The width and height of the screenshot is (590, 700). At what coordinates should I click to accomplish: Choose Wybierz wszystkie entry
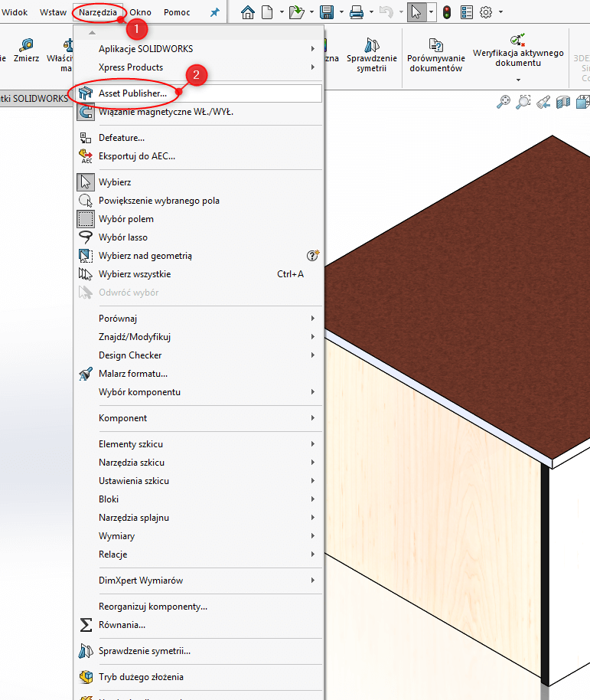point(199,273)
